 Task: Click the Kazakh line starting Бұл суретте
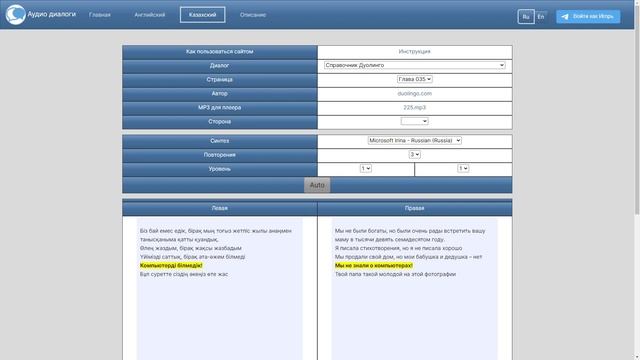[x=184, y=274]
